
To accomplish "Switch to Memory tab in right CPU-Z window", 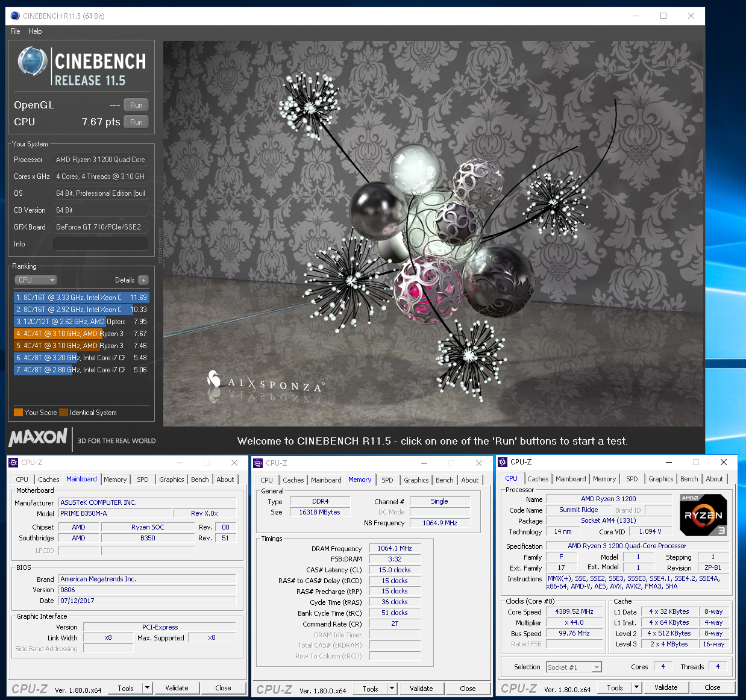I will pos(604,479).
